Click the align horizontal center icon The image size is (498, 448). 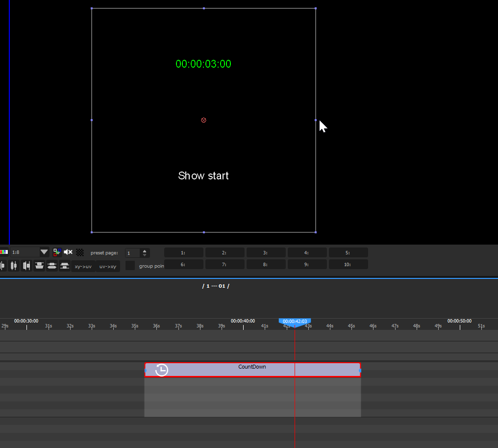(x=14, y=266)
